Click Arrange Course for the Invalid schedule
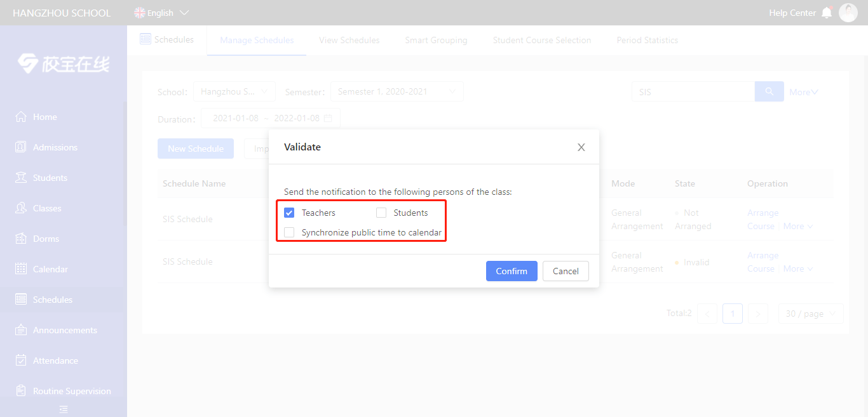 [x=763, y=261]
